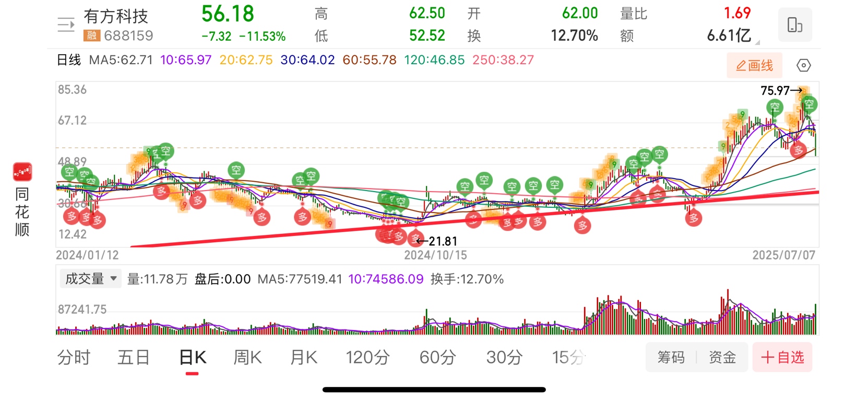Viewport: 868px width, 401px height.
Task: Tap the high price 62.50
Action: [427, 13]
